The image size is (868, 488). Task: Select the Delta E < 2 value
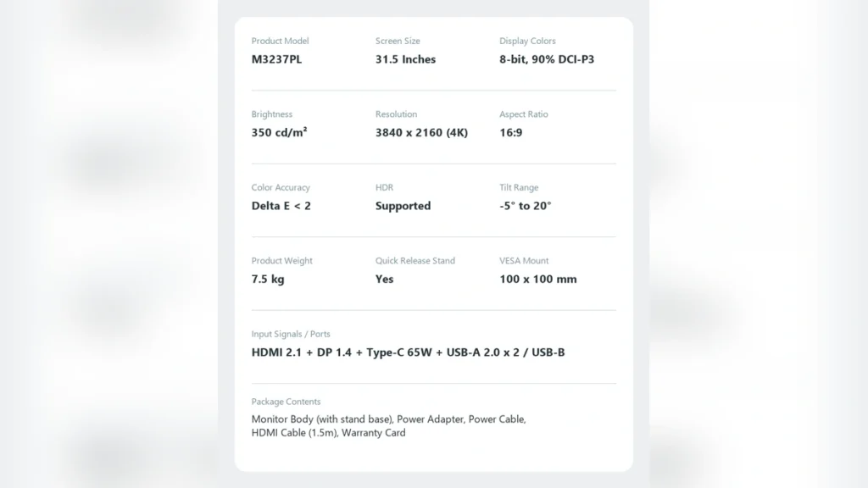point(281,206)
